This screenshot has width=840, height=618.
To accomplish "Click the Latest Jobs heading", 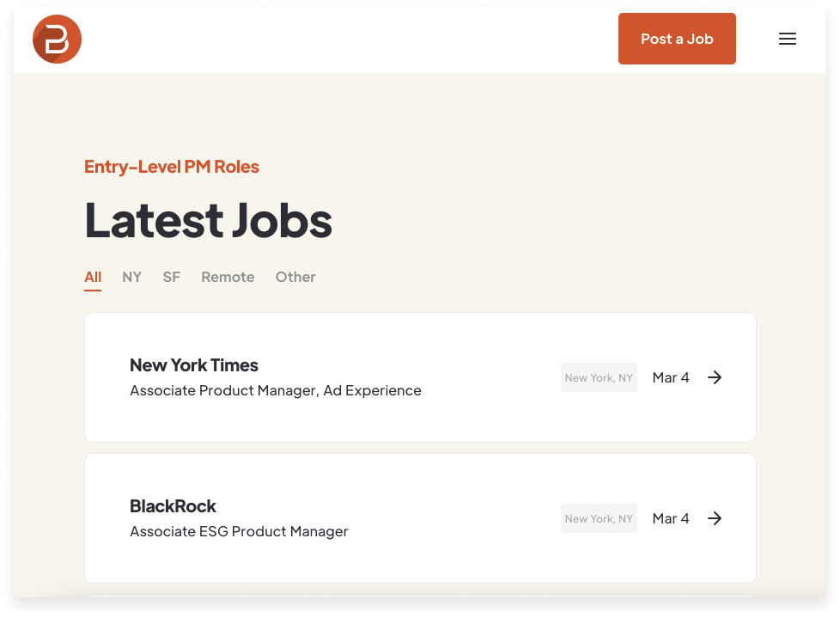I will tap(207, 221).
